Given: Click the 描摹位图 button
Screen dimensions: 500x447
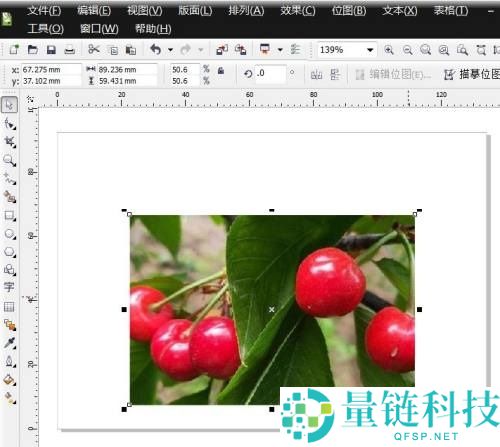Looking at the screenshot, I should (472, 74).
